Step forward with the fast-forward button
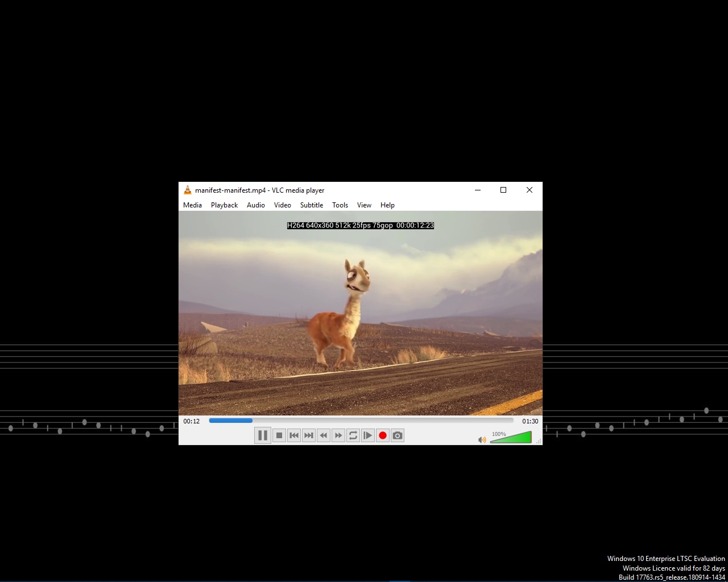Image resolution: width=728 pixels, height=582 pixels. pyautogui.click(x=338, y=435)
